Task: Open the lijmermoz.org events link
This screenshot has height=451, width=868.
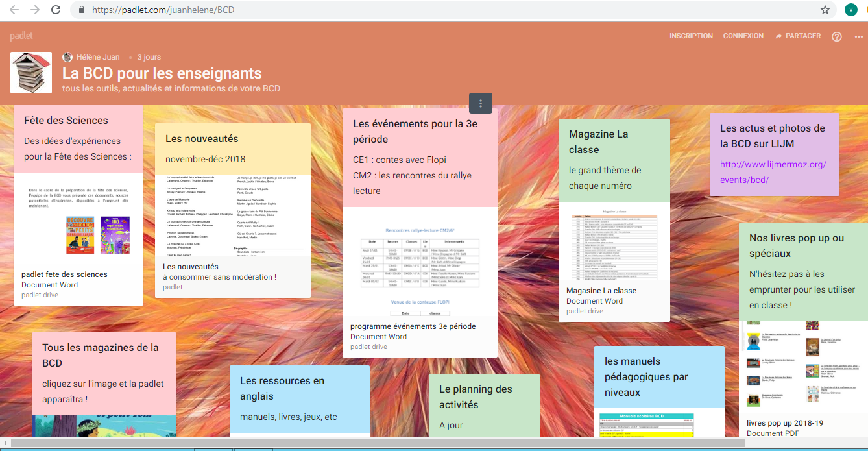Action: [773, 172]
